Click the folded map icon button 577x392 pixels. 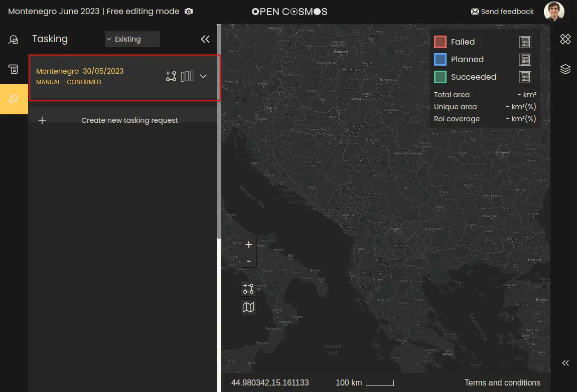(x=248, y=307)
